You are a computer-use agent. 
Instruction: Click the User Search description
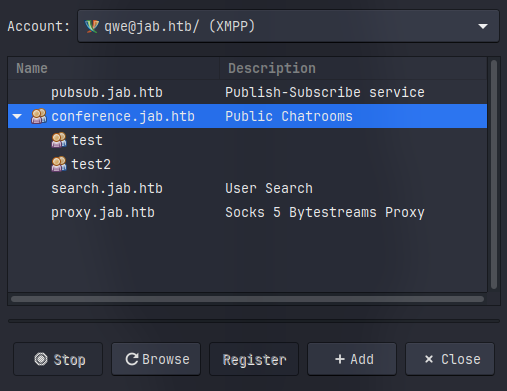269,188
